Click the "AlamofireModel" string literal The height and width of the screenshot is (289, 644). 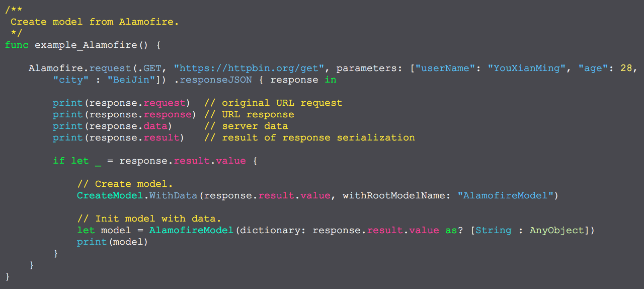click(x=505, y=195)
